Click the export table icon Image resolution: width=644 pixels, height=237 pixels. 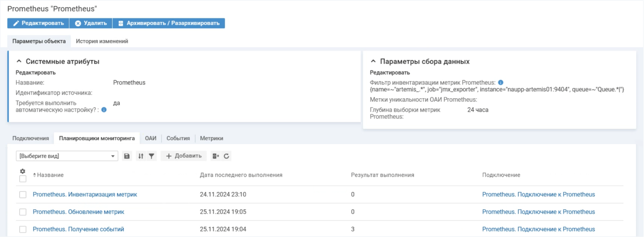click(x=216, y=156)
